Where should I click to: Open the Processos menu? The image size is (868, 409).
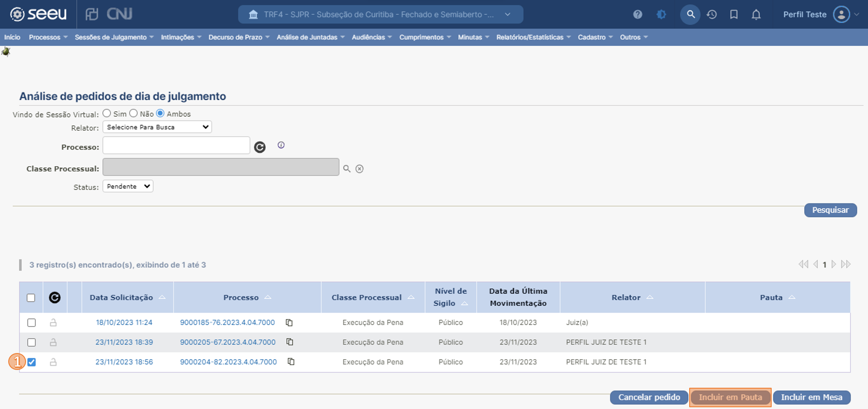pos(48,37)
